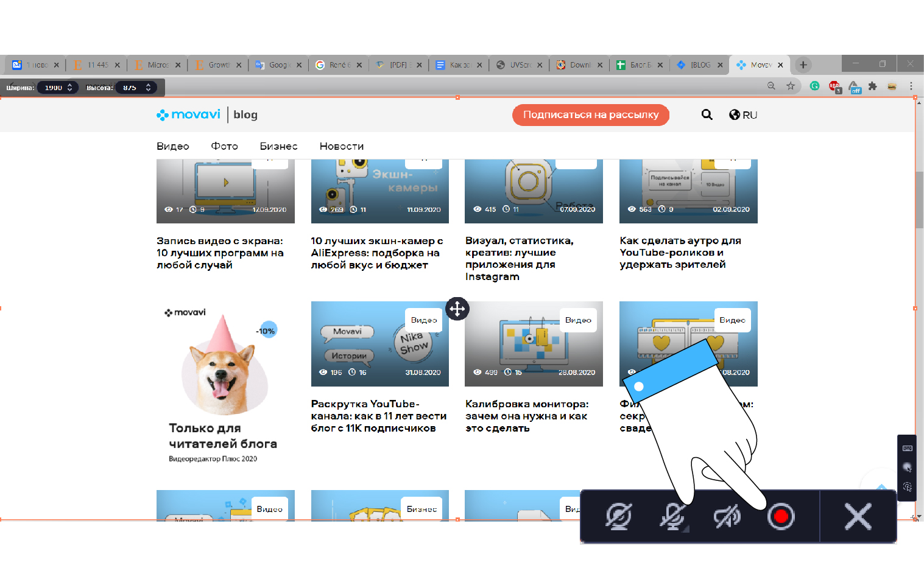The width and height of the screenshot is (924, 571).
Task: Open article Раскрутка YouTube-канала
Action: pyautogui.click(x=379, y=416)
